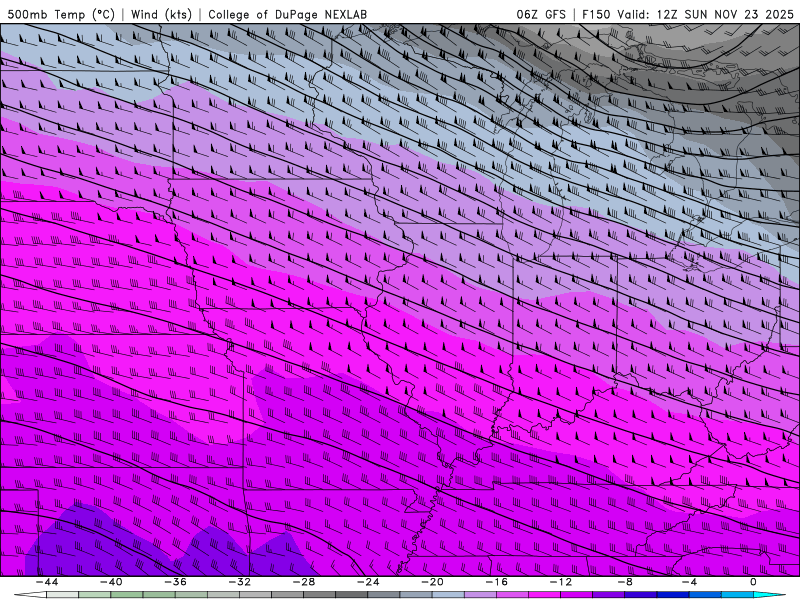Image resolution: width=800 pixels, height=600 pixels.
Task: Click the -28 colorbar label
Action: (304, 582)
